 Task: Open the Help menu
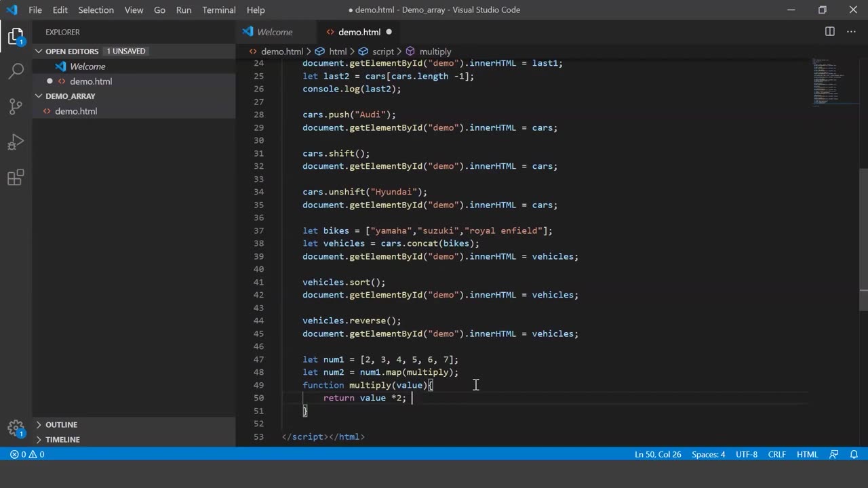point(256,10)
